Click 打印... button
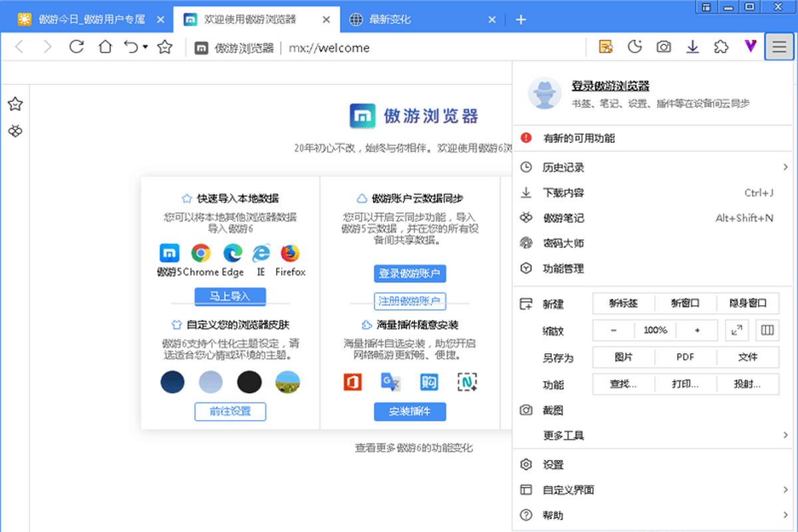The width and height of the screenshot is (798, 532). [x=686, y=384]
